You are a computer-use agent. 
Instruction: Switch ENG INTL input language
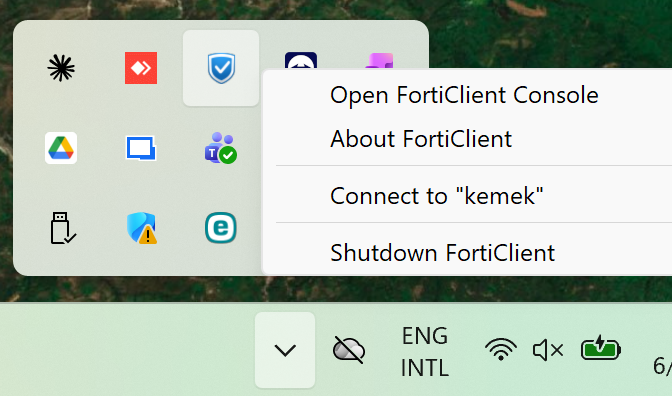pyautogui.click(x=425, y=351)
